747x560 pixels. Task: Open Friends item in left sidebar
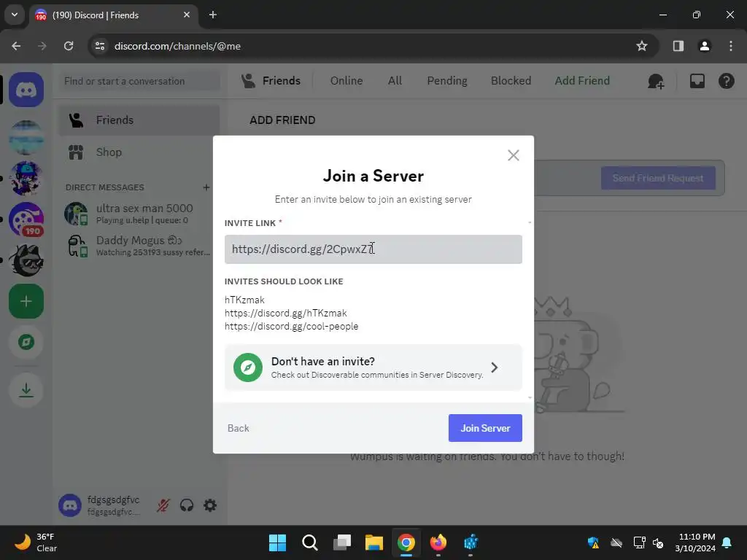[139, 120]
